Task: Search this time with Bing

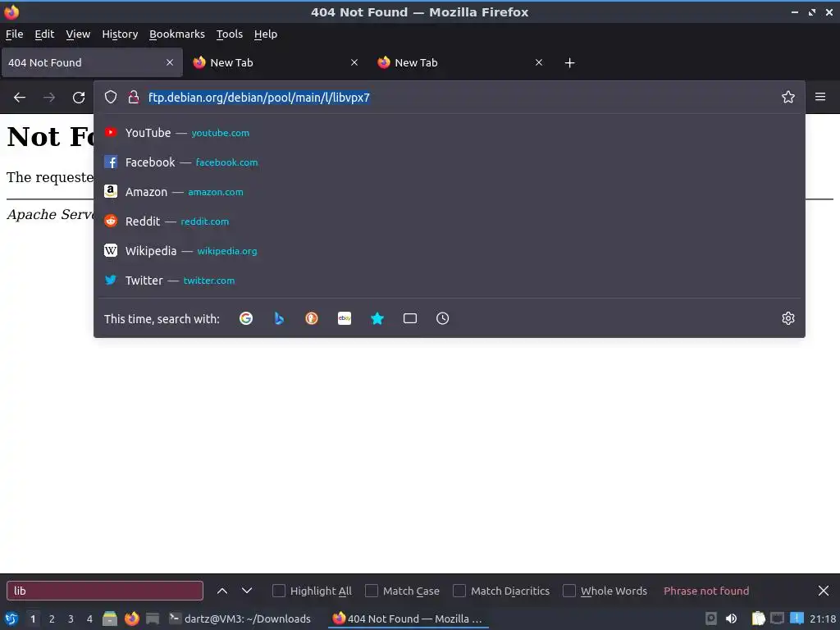Action: [x=279, y=318]
